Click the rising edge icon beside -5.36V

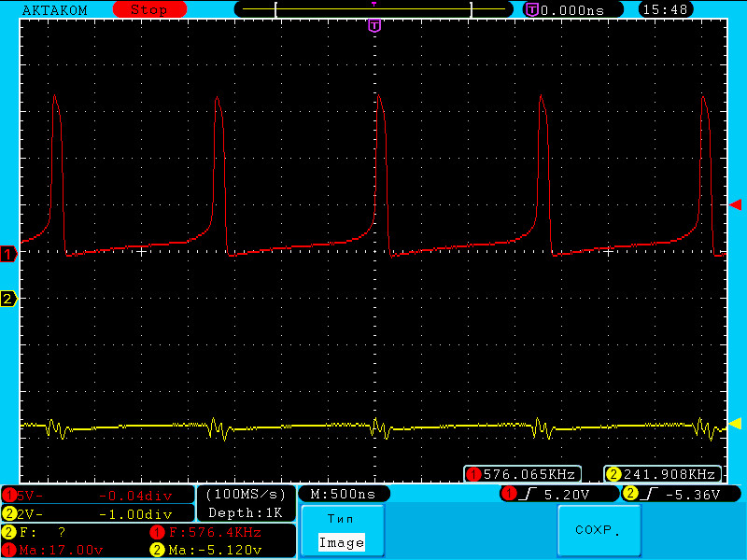pos(648,495)
